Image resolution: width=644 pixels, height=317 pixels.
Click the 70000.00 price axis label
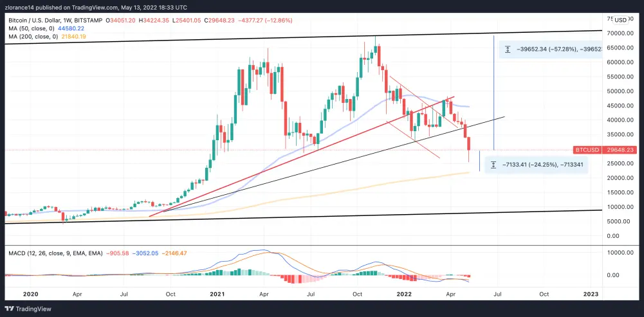click(x=619, y=33)
